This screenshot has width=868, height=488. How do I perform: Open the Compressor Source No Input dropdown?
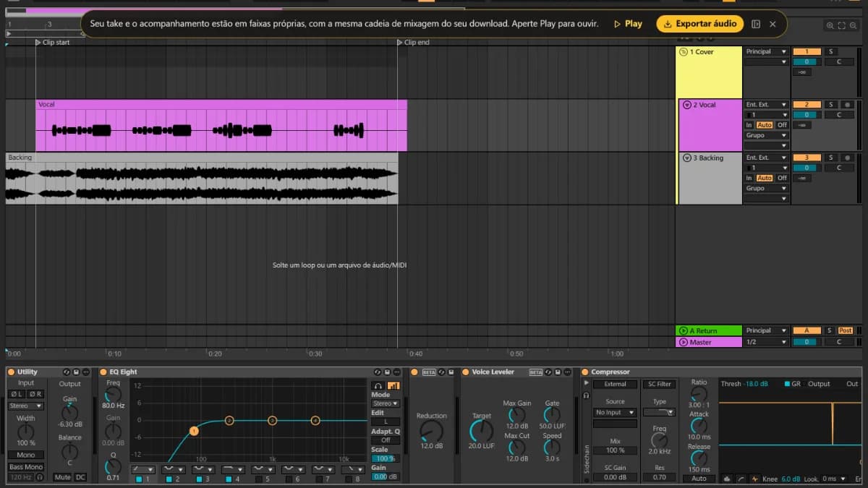coord(615,412)
